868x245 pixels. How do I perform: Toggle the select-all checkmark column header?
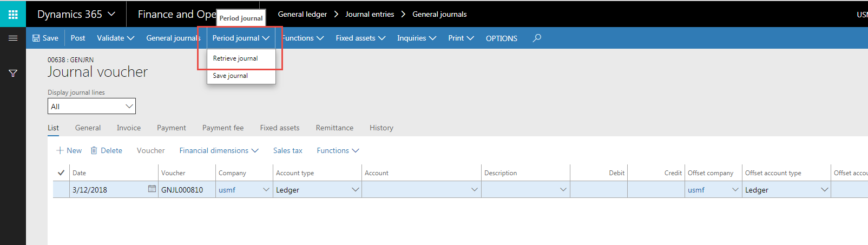coord(61,173)
